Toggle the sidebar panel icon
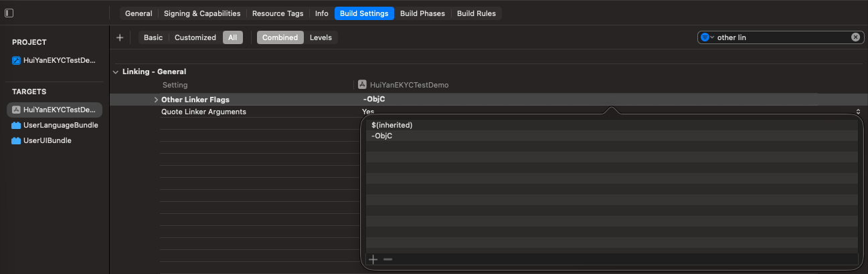This screenshot has height=274, width=868. click(9, 13)
